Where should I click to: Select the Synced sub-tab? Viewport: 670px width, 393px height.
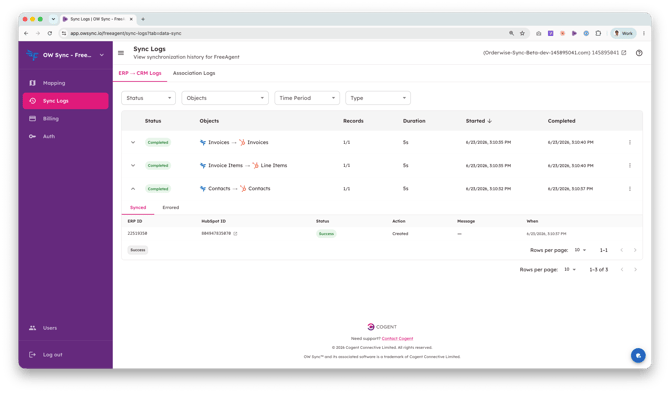(x=138, y=208)
